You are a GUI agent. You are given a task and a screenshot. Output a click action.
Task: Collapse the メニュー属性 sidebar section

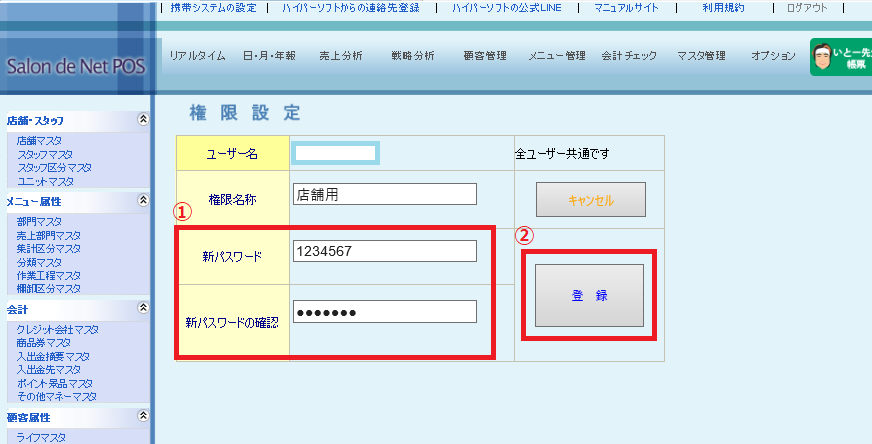(143, 201)
